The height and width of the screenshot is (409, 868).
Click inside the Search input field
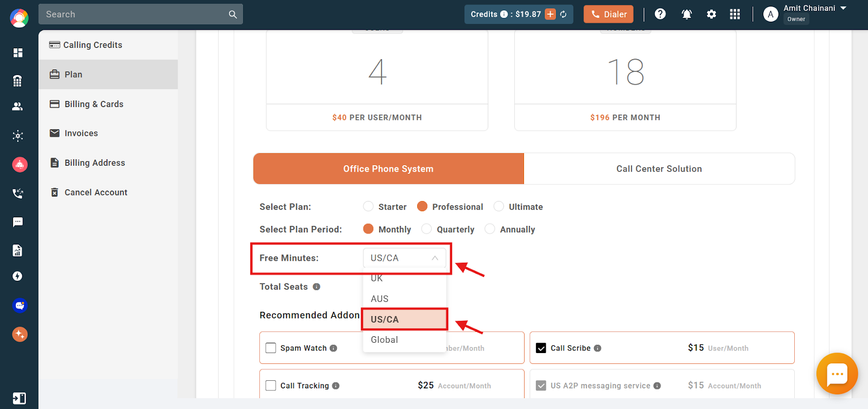(x=141, y=14)
